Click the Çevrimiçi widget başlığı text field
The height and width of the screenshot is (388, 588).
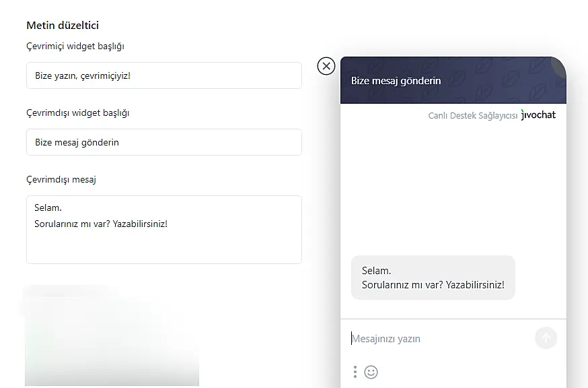164,75
